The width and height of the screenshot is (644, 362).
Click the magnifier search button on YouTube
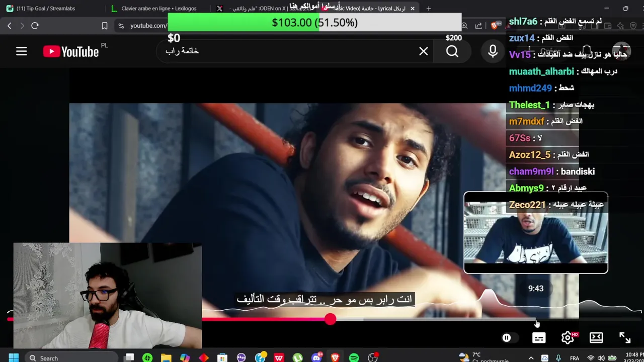tap(452, 51)
